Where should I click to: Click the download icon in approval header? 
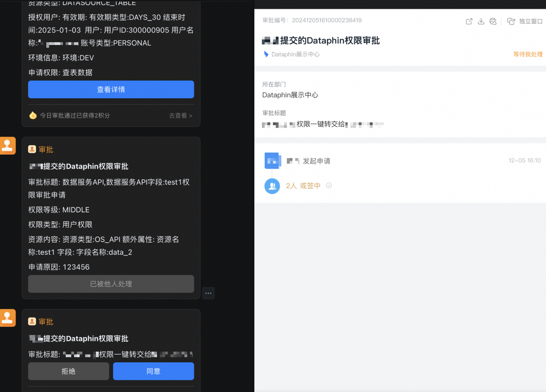(481, 21)
